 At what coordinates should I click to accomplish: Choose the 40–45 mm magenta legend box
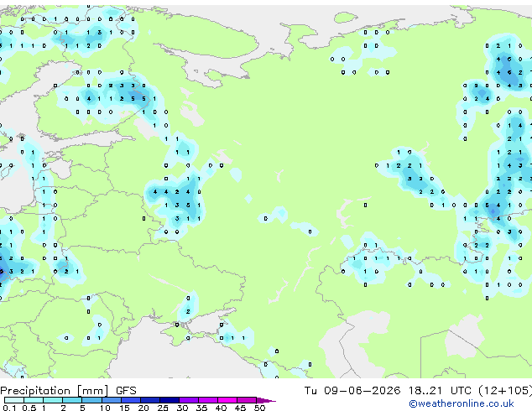click(227, 400)
